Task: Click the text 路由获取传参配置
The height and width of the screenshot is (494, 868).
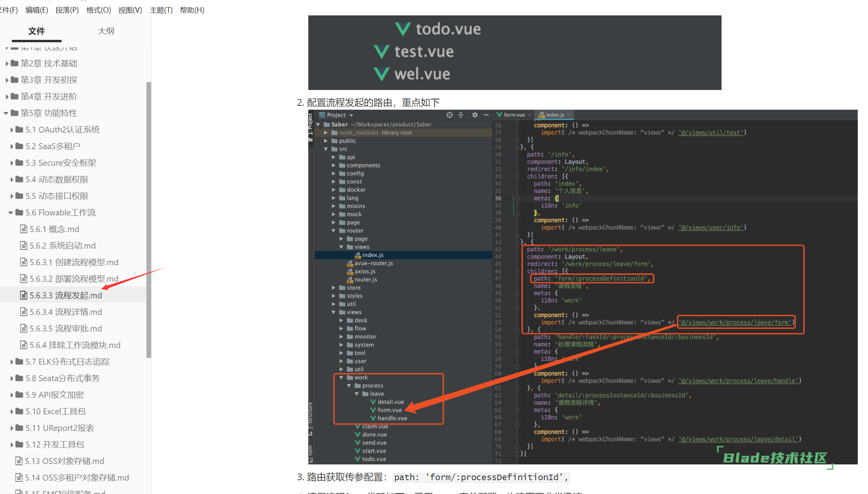Action: tap(345, 477)
